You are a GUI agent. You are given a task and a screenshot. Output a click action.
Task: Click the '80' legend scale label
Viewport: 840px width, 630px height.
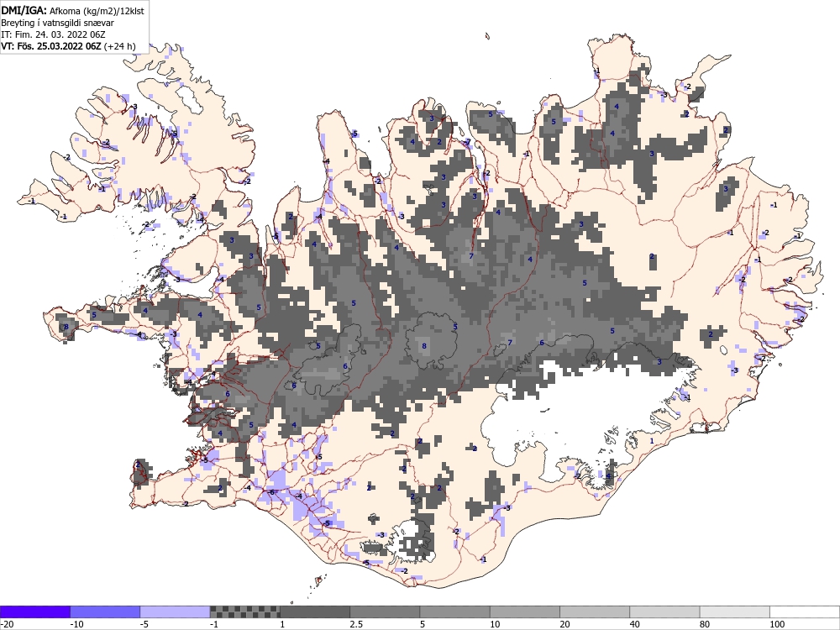(705, 624)
